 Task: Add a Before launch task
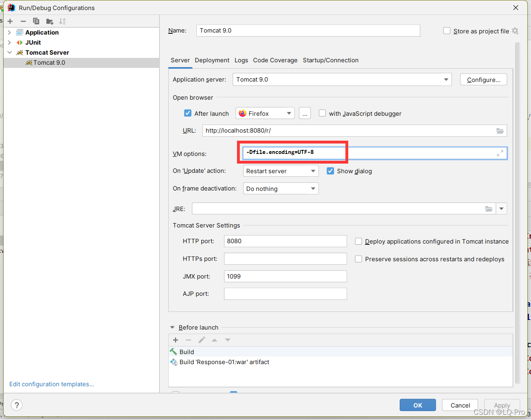tap(176, 340)
